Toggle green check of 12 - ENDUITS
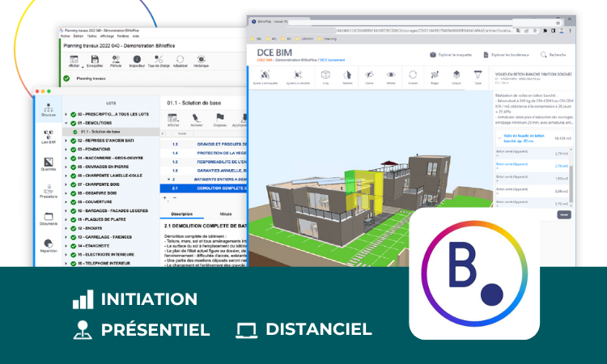Screen dimensions: 607x364 [x=73, y=228]
